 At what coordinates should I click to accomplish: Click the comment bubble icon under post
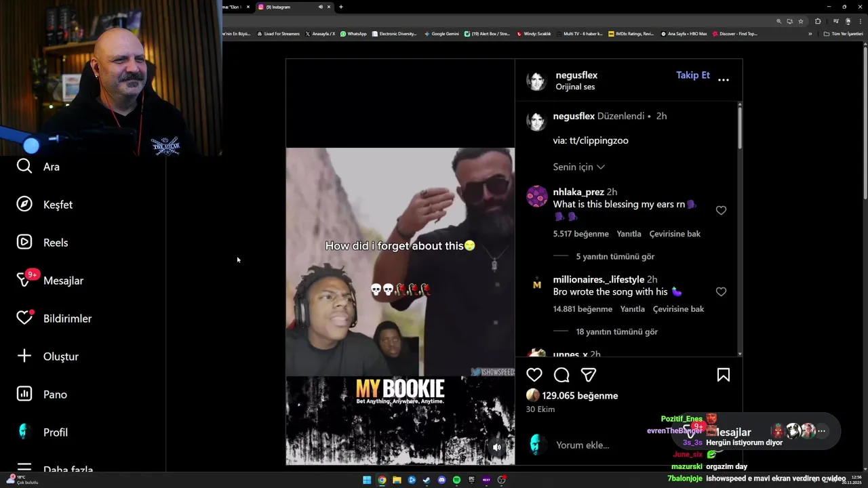561,375
